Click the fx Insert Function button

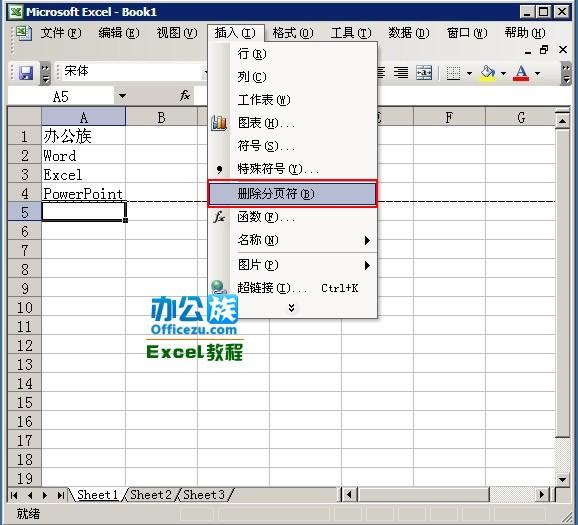pos(185,96)
